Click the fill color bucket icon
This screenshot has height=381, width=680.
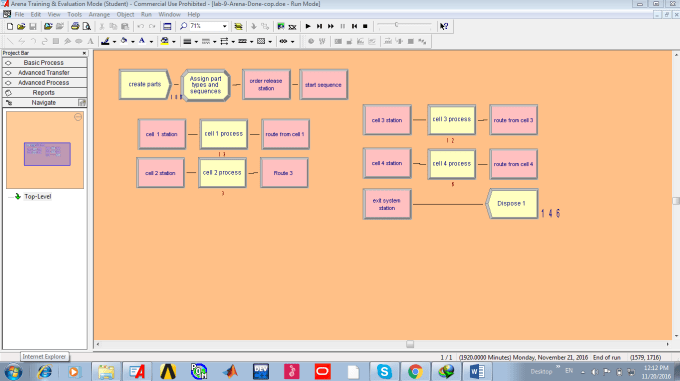click(x=124, y=41)
